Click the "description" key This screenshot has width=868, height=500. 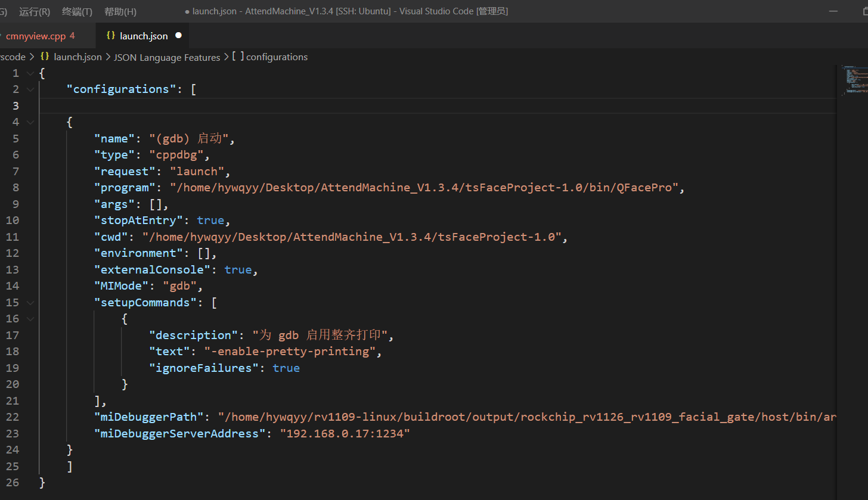193,336
